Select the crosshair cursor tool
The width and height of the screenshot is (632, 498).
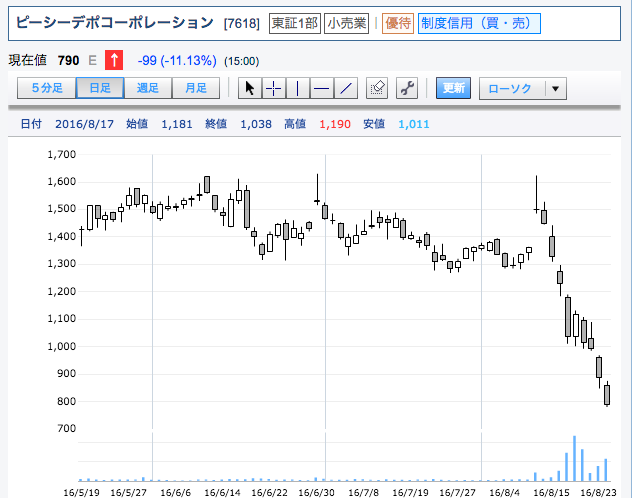(x=274, y=88)
